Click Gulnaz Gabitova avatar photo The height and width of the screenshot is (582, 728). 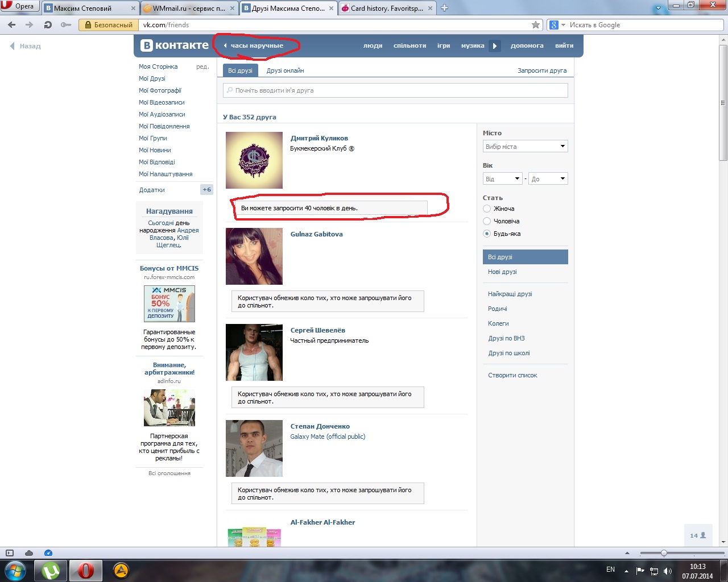254,256
